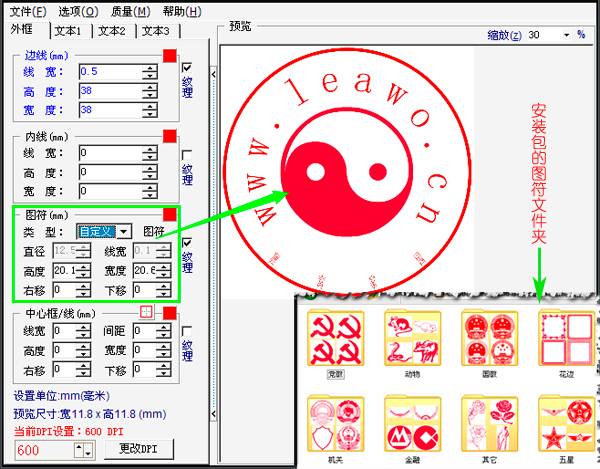The image size is (600, 469).
Task: Click the 图符 高度 field showing 20.1
Action: coord(64,271)
